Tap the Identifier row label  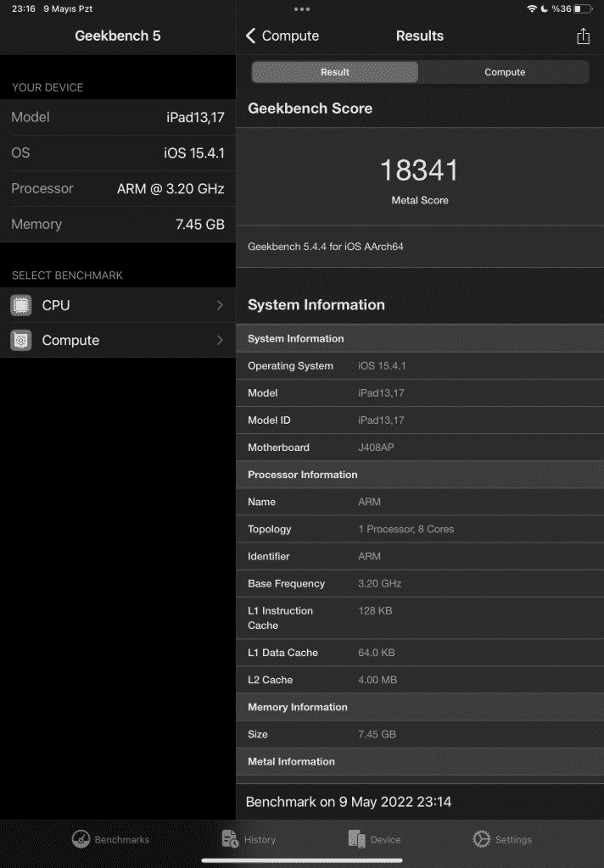click(269, 556)
